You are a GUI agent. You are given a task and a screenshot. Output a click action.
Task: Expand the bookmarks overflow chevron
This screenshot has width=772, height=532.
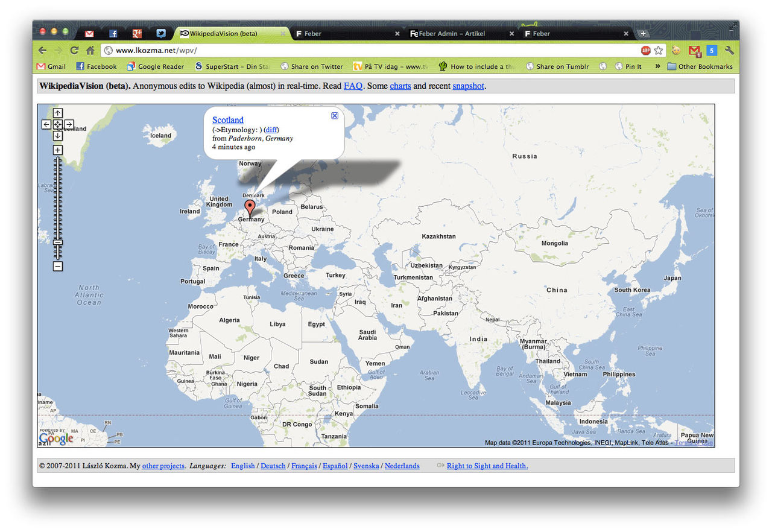657,66
